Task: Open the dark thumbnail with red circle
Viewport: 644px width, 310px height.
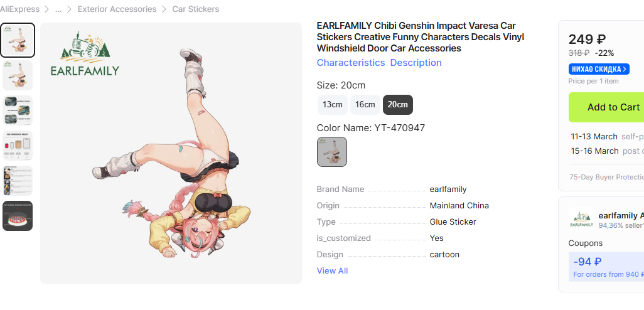Action: tap(18, 216)
